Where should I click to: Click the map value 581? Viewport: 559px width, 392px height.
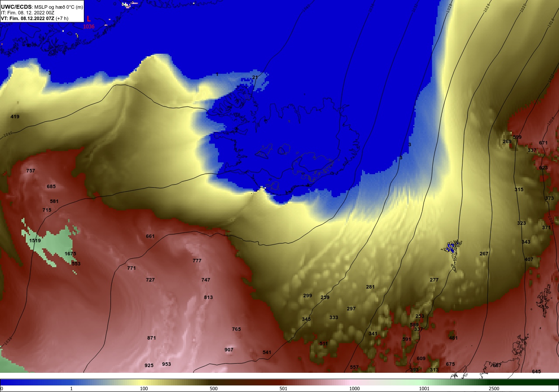(54, 201)
